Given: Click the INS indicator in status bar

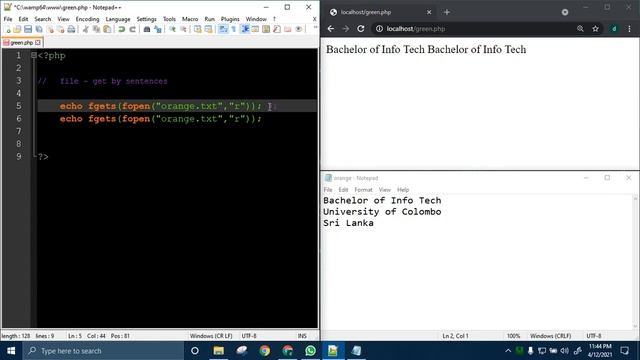Looking at the screenshot, I should pos(302,336).
